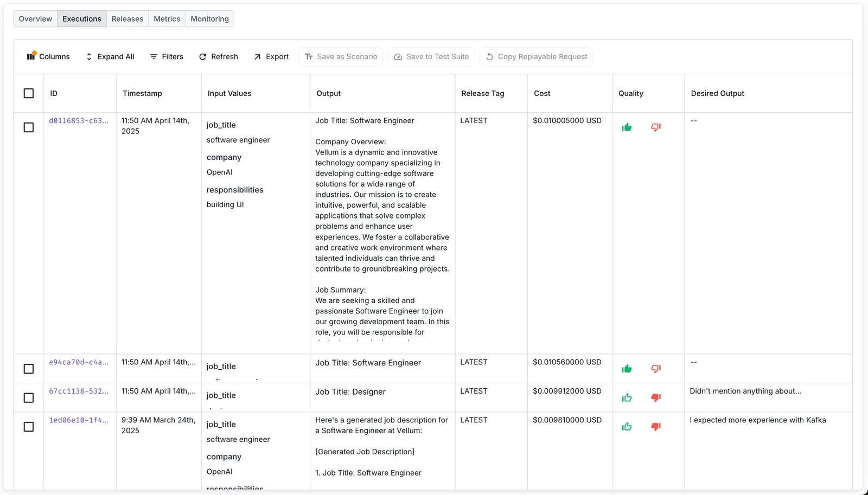Viewport: 868px width, 495px height.
Task: Sort by the Cost column header
Action: coord(542,93)
